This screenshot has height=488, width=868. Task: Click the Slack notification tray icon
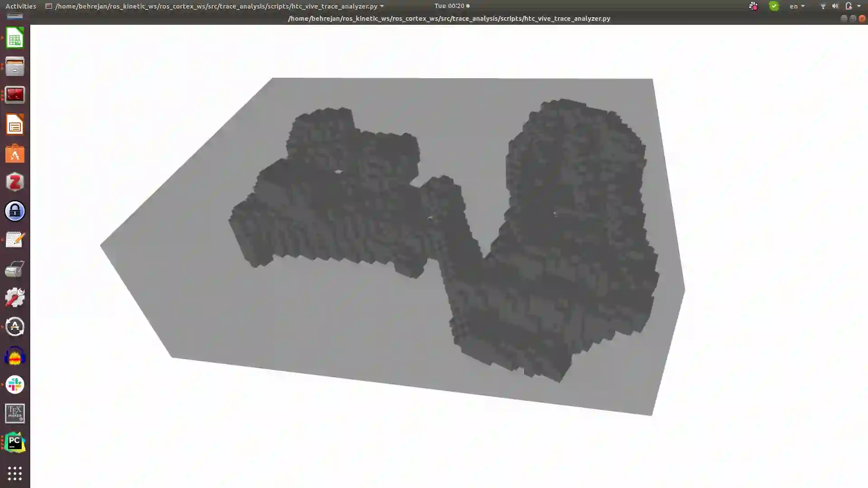[753, 6]
